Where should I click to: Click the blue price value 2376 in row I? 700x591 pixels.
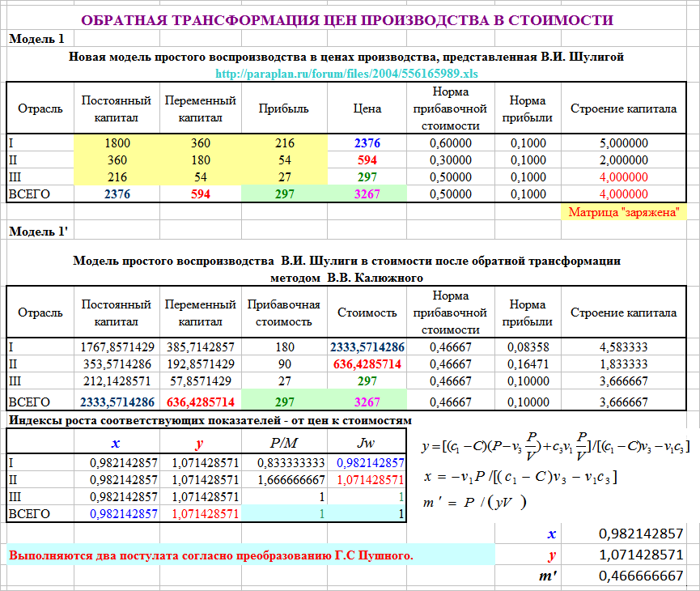click(367, 143)
